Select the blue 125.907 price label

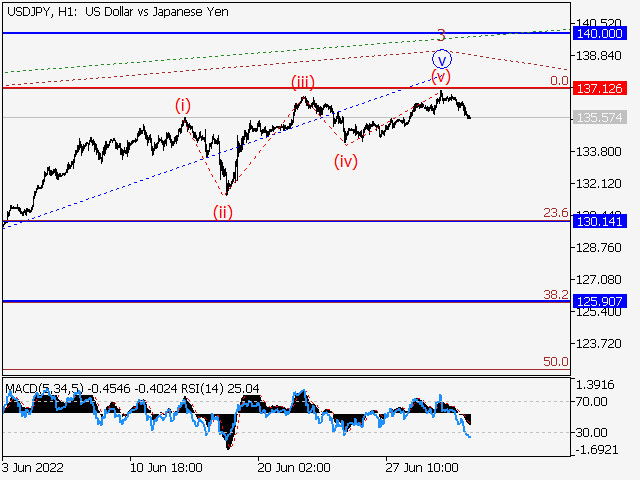click(x=600, y=301)
